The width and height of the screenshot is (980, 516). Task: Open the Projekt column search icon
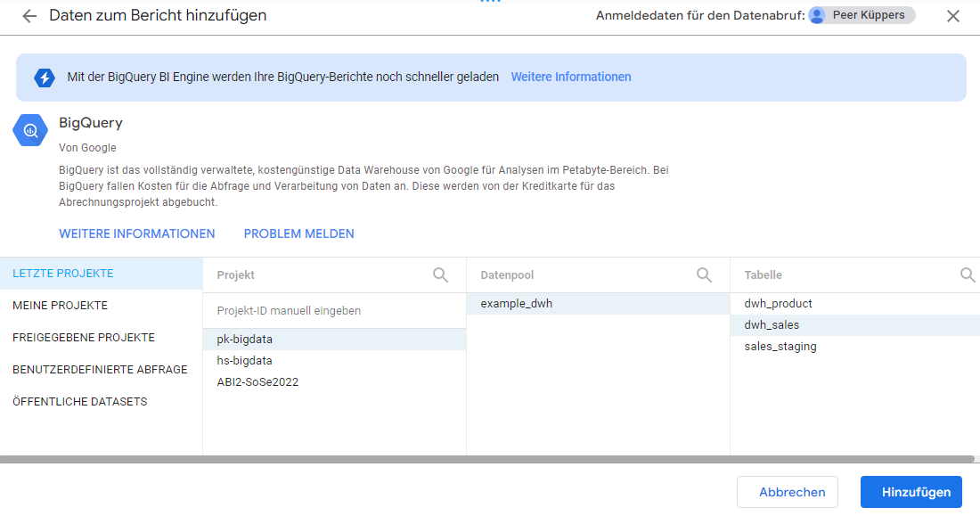pos(440,274)
